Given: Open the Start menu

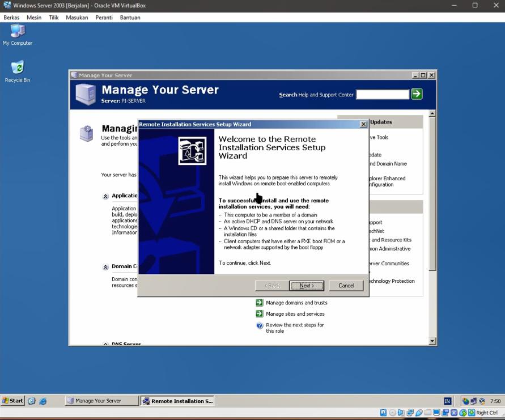Looking at the screenshot, I should [x=13, y=401].
